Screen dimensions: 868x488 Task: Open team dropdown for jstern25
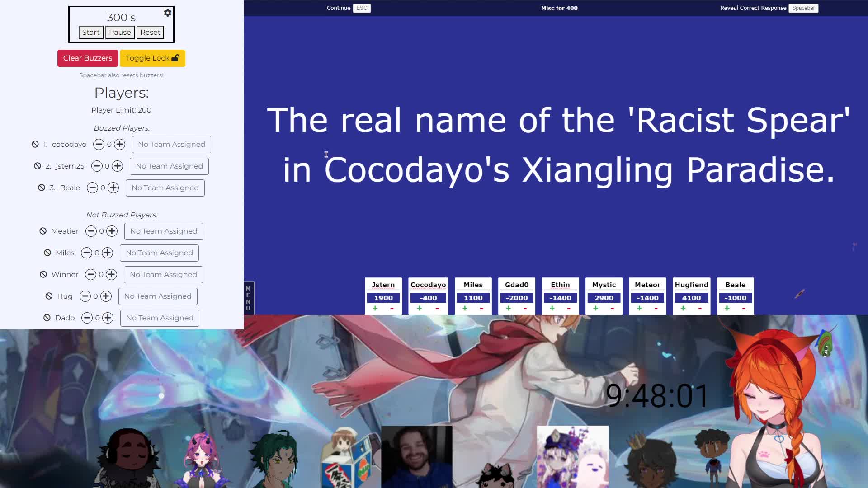(x=169, y=166)
